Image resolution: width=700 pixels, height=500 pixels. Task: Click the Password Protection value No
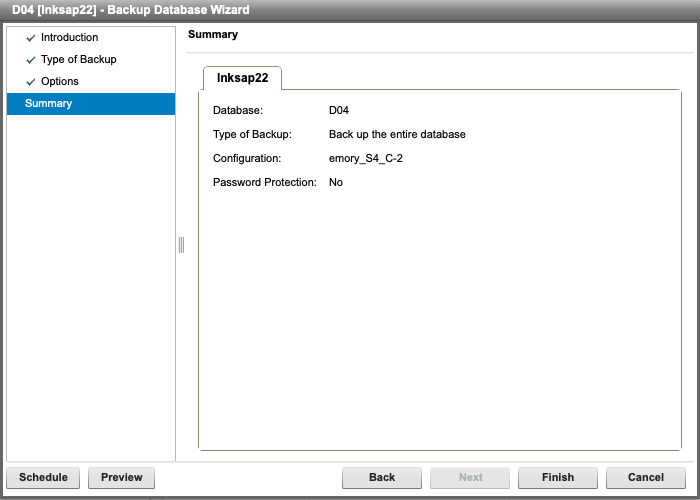[336, 182]
